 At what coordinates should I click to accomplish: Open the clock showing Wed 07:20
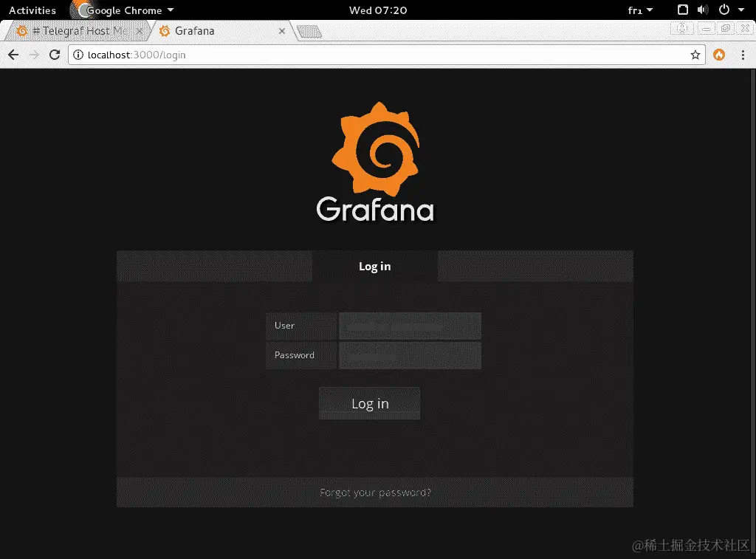pos(378,10)
